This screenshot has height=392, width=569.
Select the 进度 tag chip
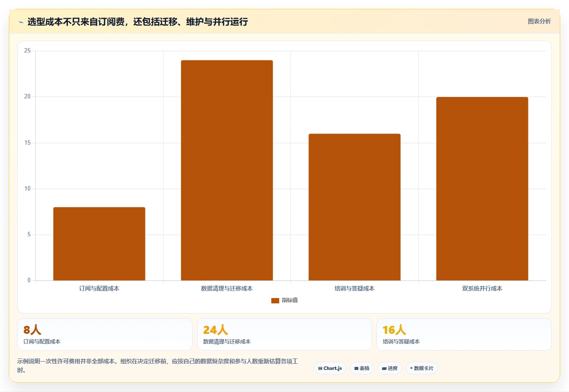click(390, 368)
